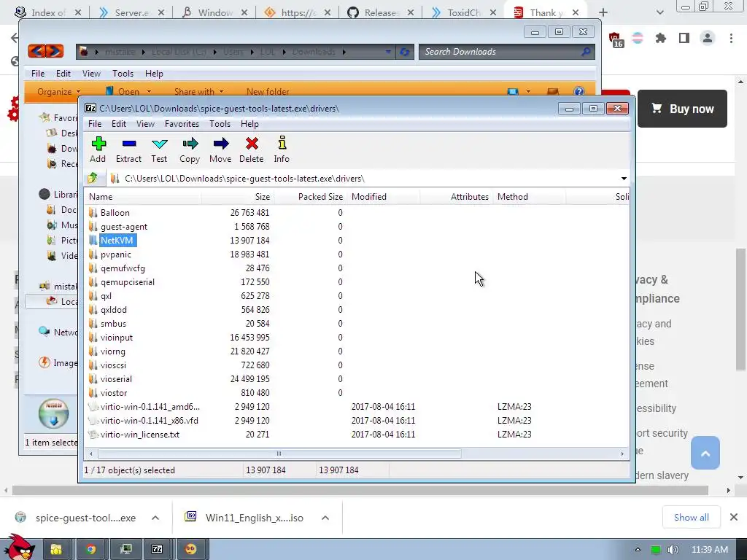Select the qemupciserial folder
Image resolution: width=747 pixels, height=560 pixels.
pos(127,282)
